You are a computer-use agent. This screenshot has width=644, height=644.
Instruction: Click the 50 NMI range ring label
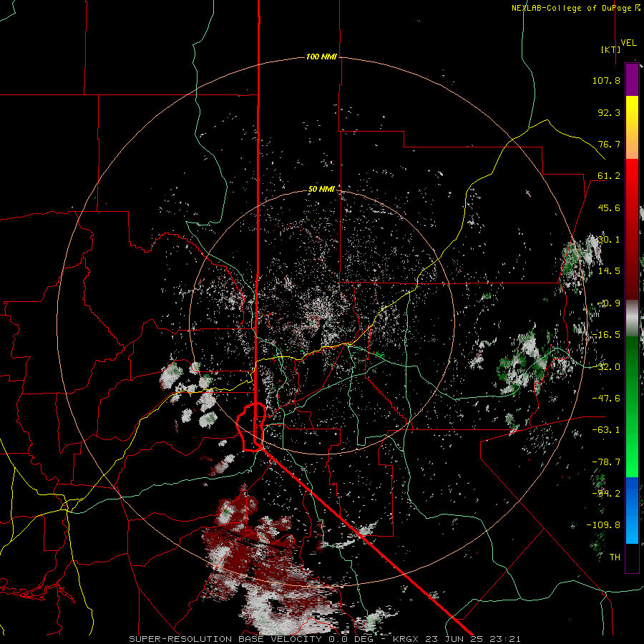point(321,189)
